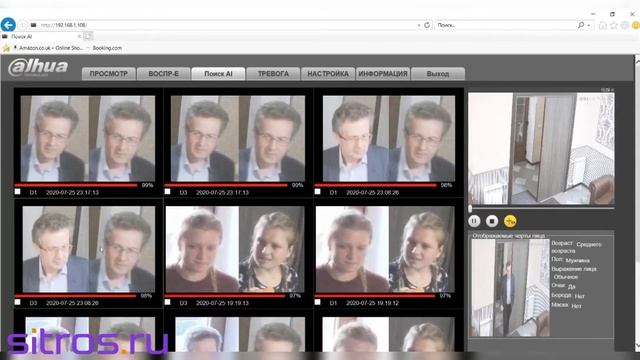
Task: Expand the address bar dropdown arrow
Action: 419,25
